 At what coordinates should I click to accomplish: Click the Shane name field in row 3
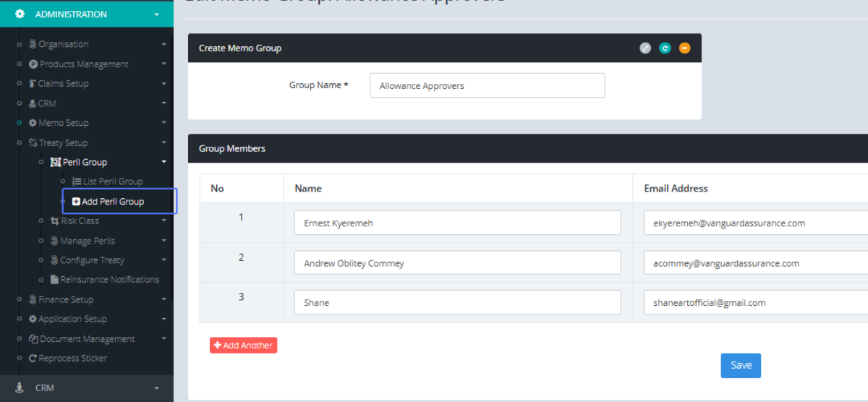pyautogui.click(x=457, y=303)
